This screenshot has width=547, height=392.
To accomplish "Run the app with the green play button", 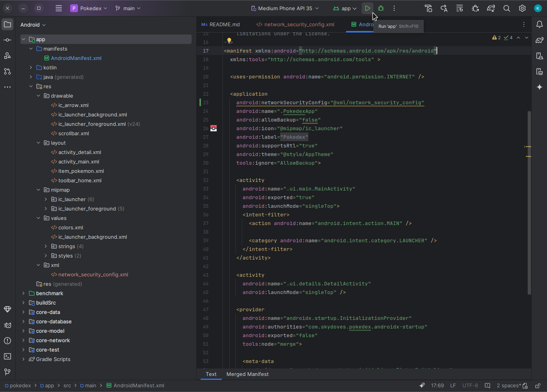I will point(367,8).
